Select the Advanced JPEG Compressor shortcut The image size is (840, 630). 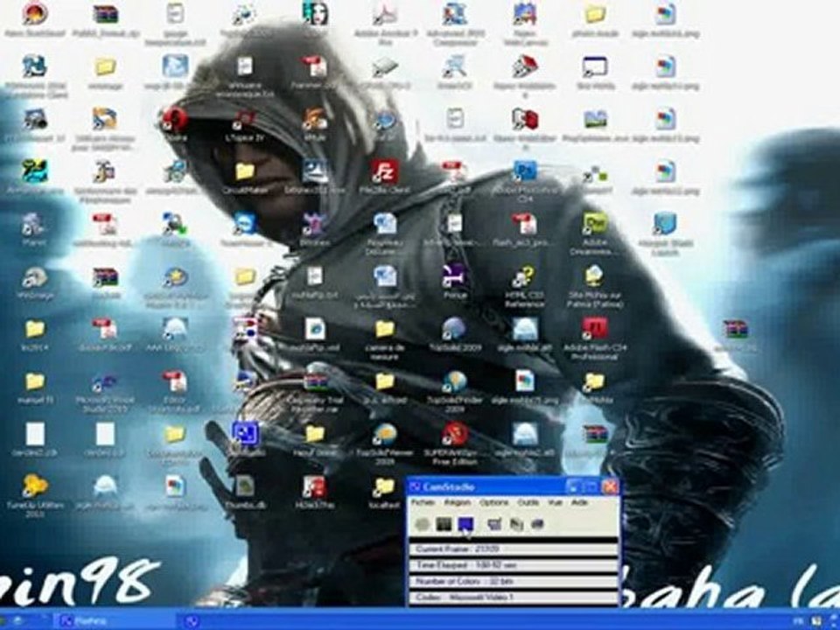click(455, 23)
